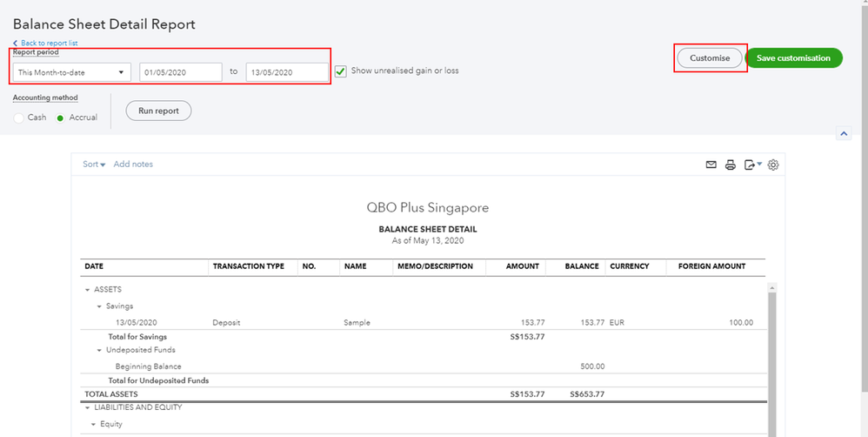Collapse the Undeposited Funds group
The width and height of the screenshot is (868, 437).
99,350
